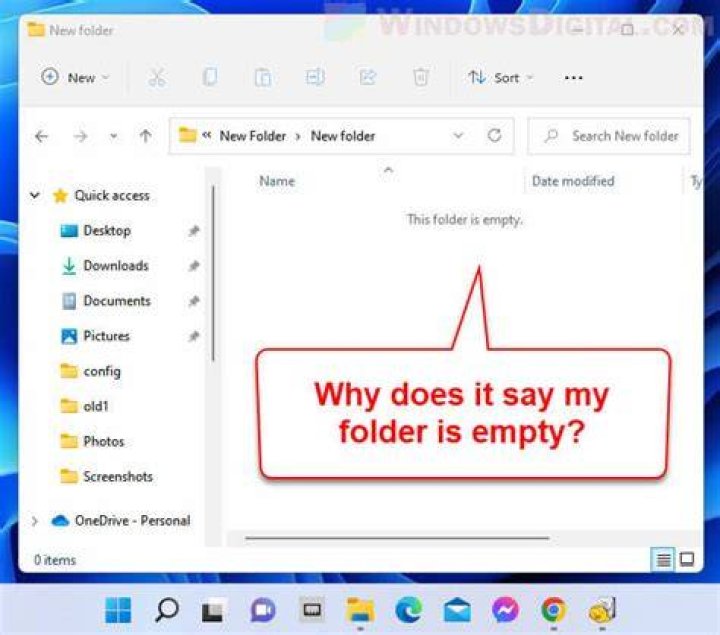Expand address bar history dropdown
The image size is (720, 635).
[458, 136]
